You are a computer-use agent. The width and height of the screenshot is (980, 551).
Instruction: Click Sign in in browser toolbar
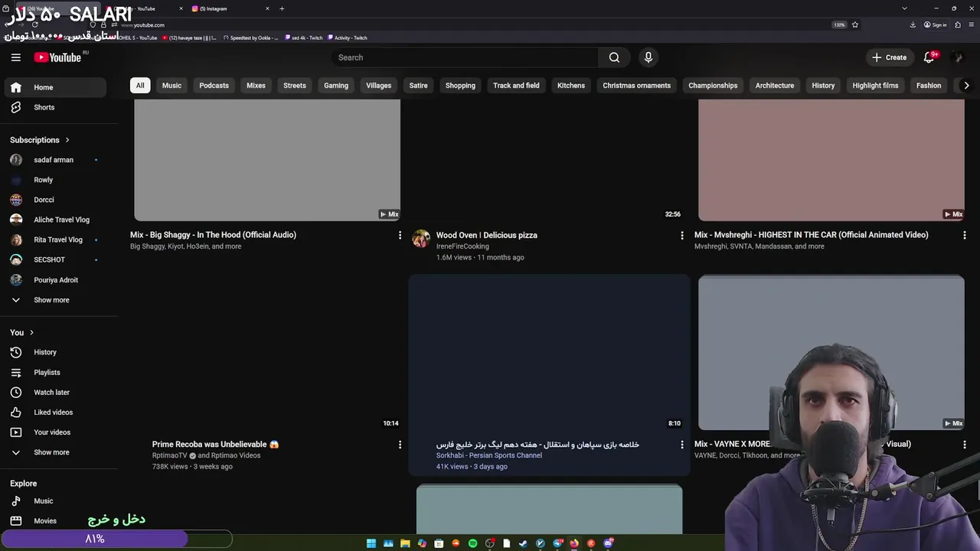pyautogui.click(x=936, y=24)
